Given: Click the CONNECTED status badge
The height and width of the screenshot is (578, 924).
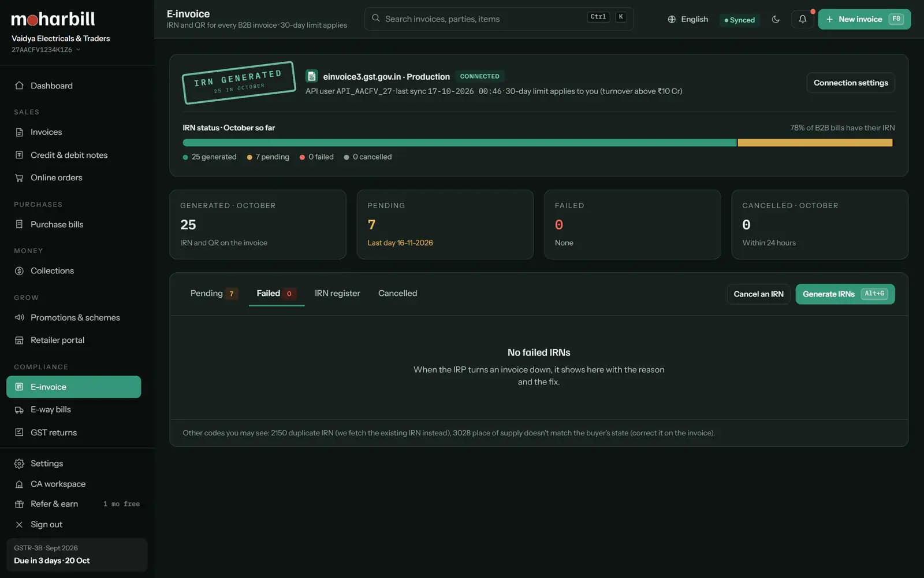Looking at the screenshot, I should coord(479,76).
